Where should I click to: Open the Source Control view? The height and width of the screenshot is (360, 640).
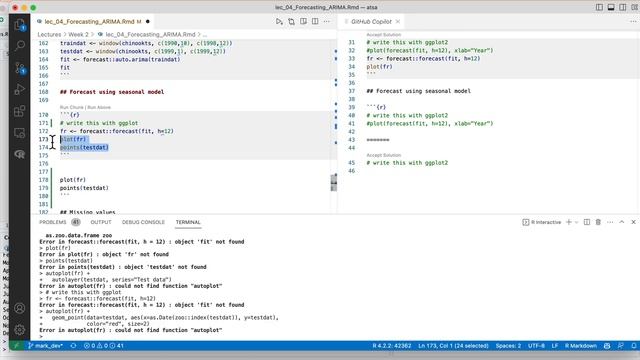(20, 68)
